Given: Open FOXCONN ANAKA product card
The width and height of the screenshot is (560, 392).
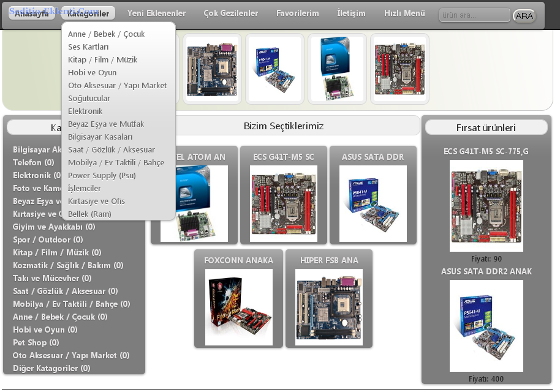Looking at the screenshot, I should tap(238, 298).
